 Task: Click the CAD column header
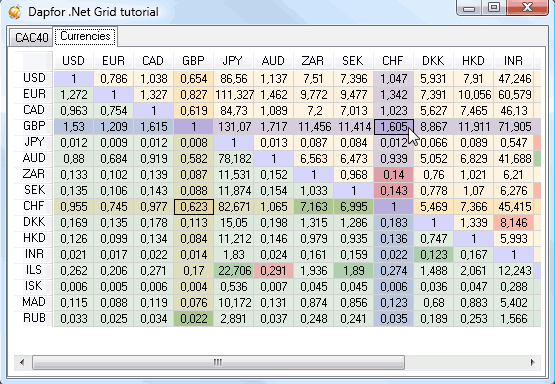tap(153, 61)
